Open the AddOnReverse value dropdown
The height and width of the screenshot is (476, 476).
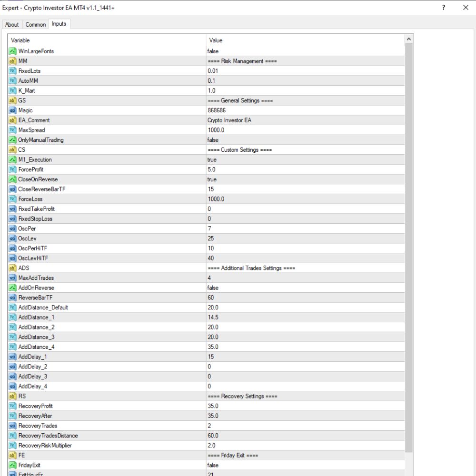(x=305, y=288)
